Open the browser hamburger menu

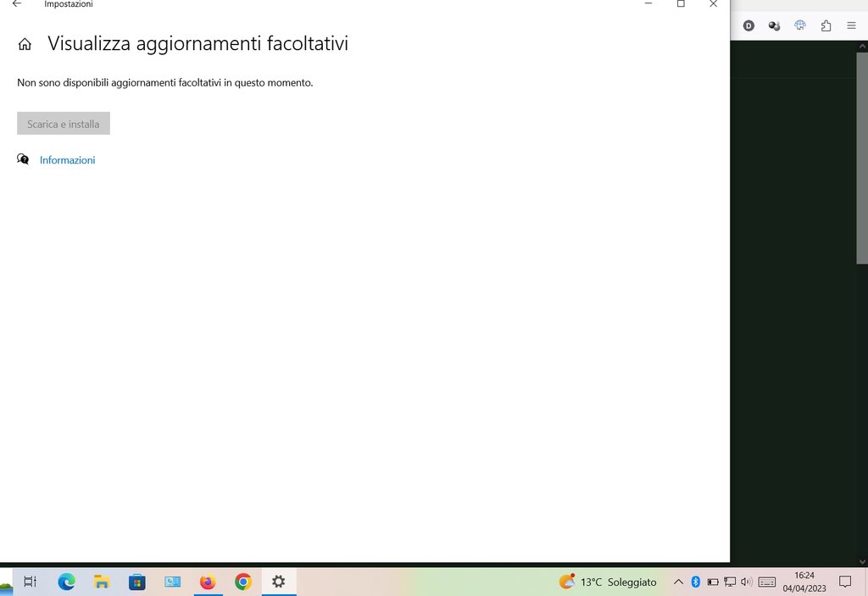[851, 25]
